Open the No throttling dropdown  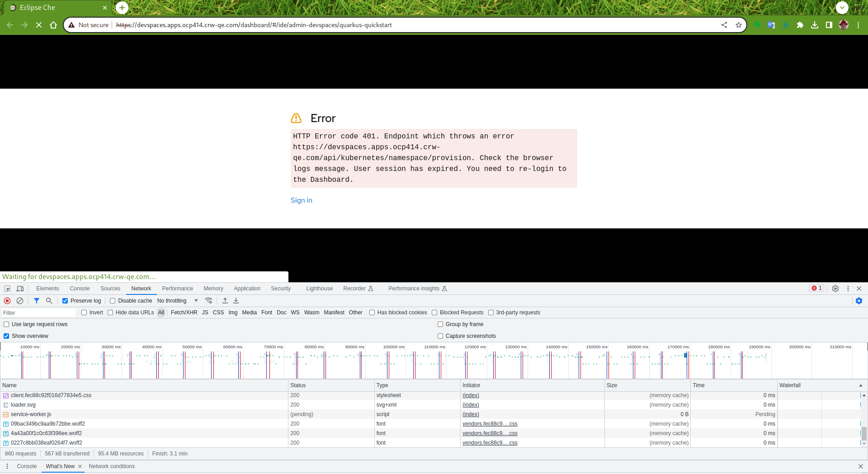(x=178, y=301)
